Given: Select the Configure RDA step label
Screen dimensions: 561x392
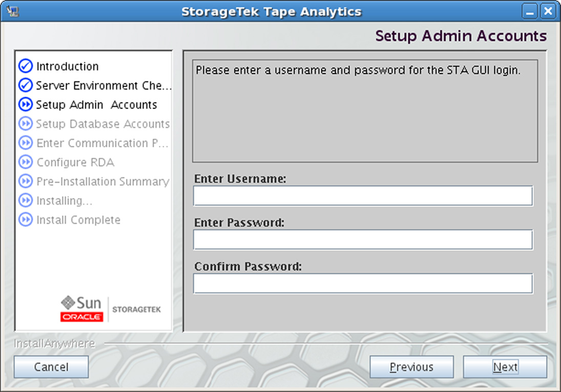Looking at the screenshot, I should [75, 163].
